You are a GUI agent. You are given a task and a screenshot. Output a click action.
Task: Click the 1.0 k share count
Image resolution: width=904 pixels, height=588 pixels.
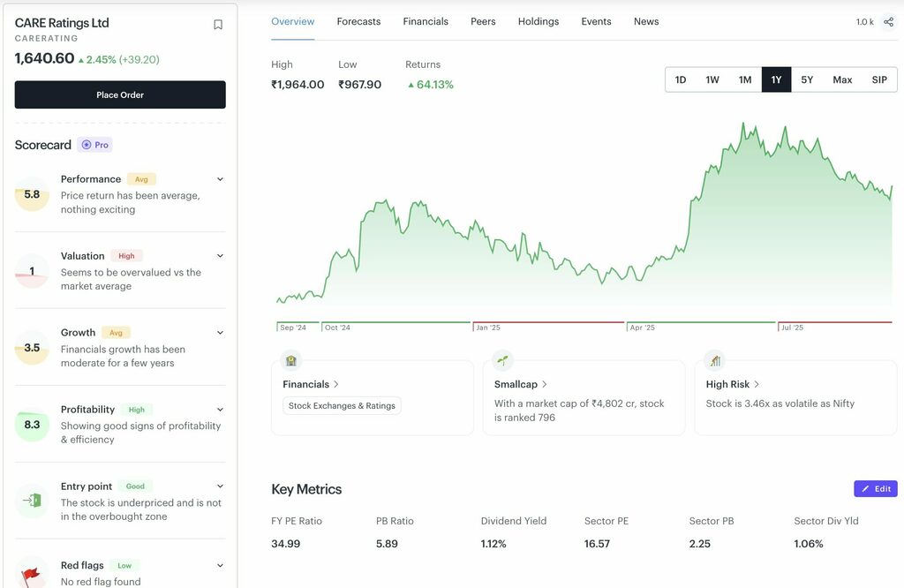coord(865,22)
